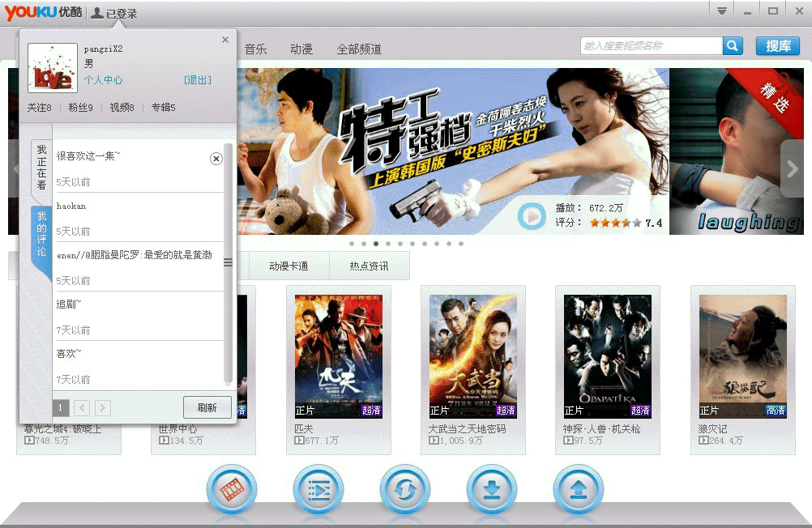Click the YOUKU 优酷 logo

coord(44,12)
